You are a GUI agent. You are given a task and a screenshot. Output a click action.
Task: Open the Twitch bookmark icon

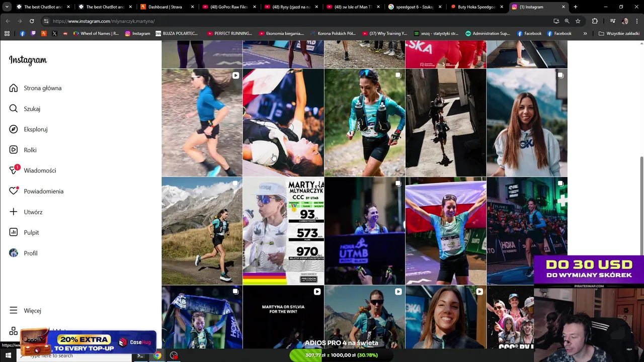click(33, 34)
